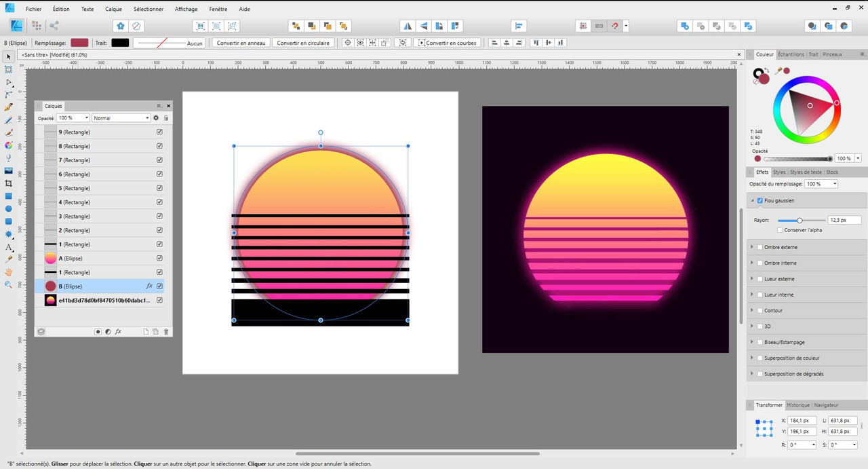Select the Hand pan tool
Viewport: 868px width, 469px height.
click(9, 272)
